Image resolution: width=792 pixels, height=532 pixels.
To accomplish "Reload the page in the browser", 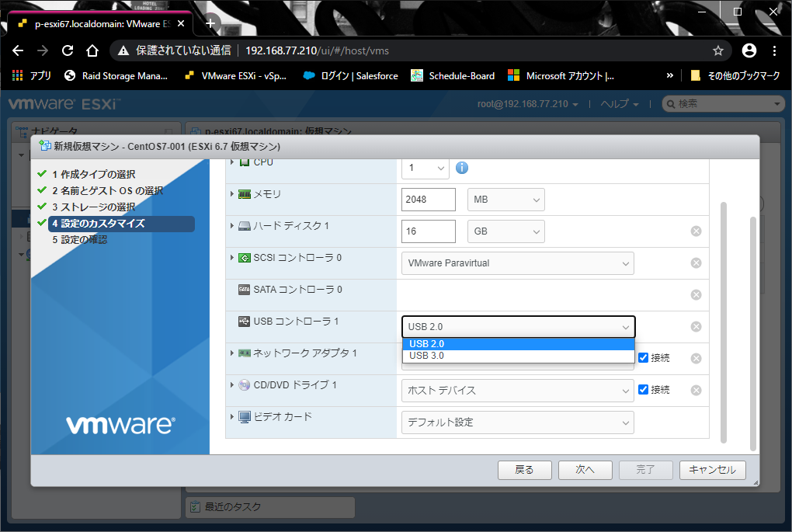I will point(68,50).
